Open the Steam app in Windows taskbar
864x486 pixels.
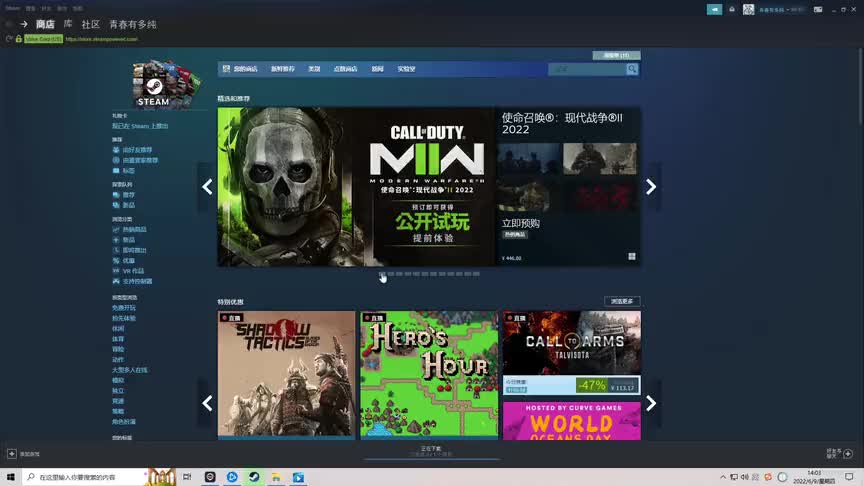tap(254, 477)
